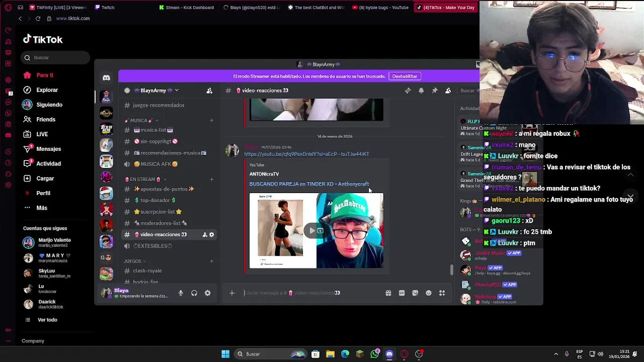The height and width of the screenshot is (362, 644).
Task: Open sticker picker in message box
Action: 415,293
